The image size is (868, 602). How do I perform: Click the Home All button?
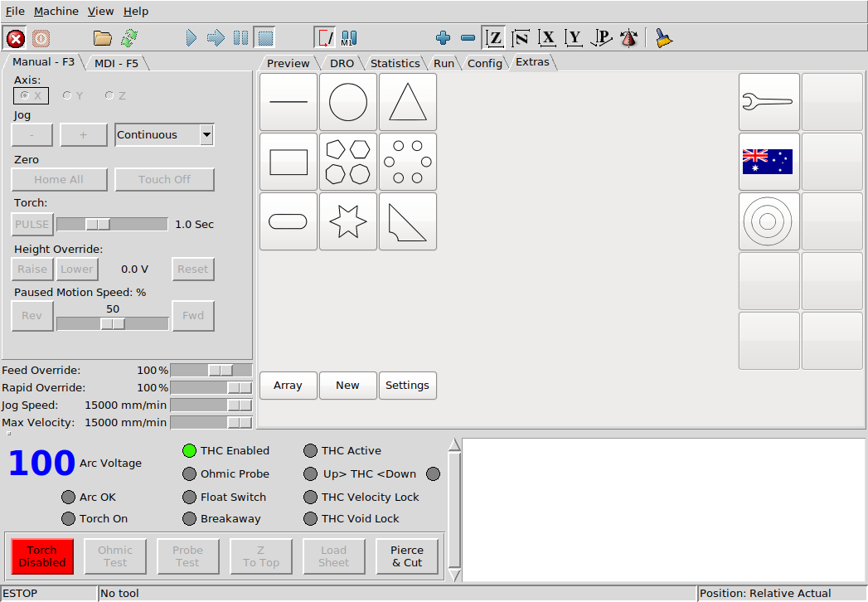pos(59,179)
